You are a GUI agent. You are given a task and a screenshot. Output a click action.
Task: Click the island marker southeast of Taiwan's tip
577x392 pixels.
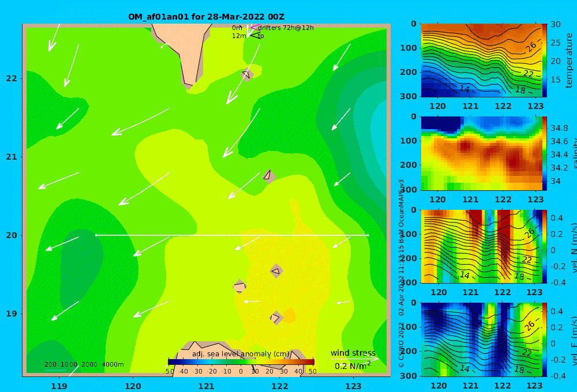(x=246, y=74)
